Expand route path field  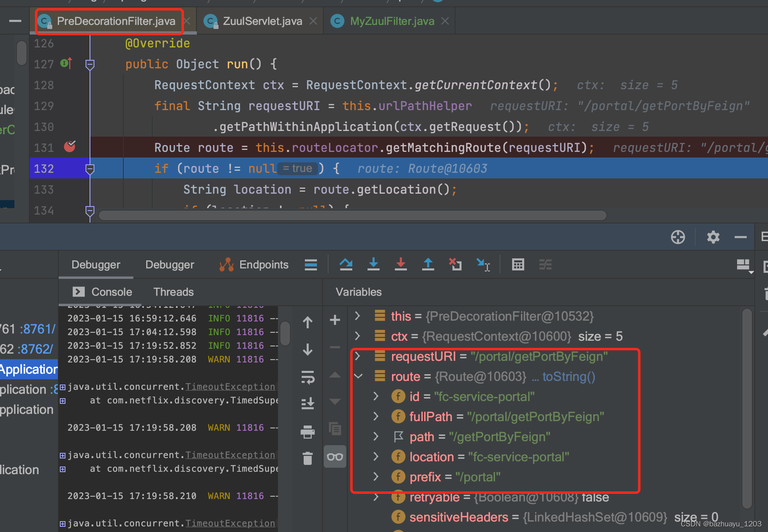tap(376, 436)
